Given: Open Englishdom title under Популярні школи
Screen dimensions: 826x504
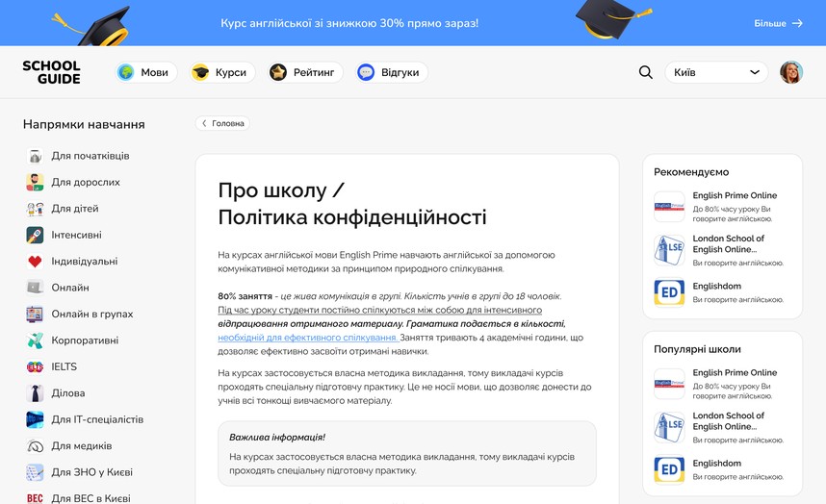Looking at the screenshot, I should click(716, 463).
